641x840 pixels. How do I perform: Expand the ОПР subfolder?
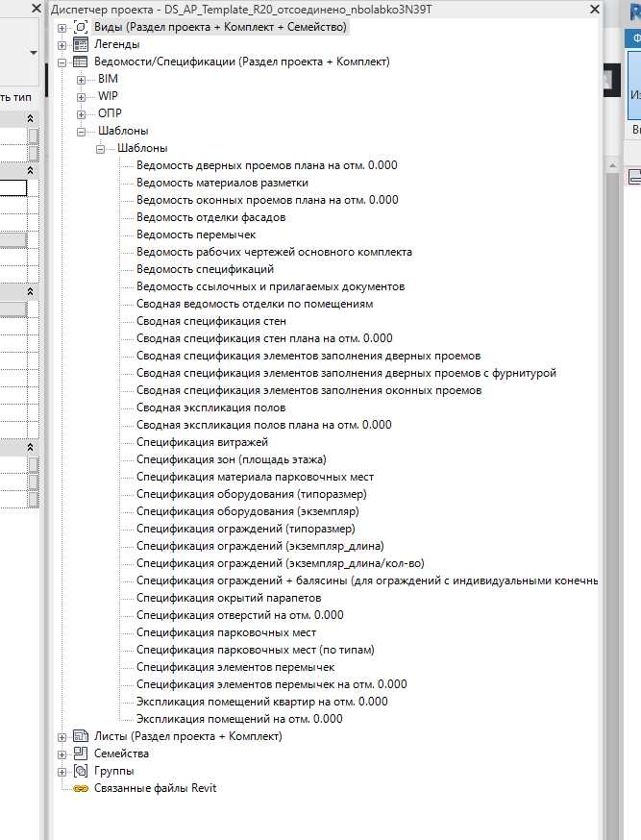(x=82, y=113)
